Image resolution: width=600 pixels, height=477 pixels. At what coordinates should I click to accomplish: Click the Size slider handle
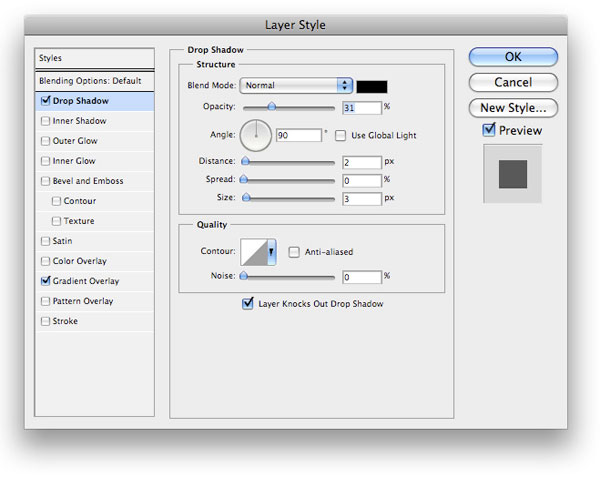(x=246, y=197)
